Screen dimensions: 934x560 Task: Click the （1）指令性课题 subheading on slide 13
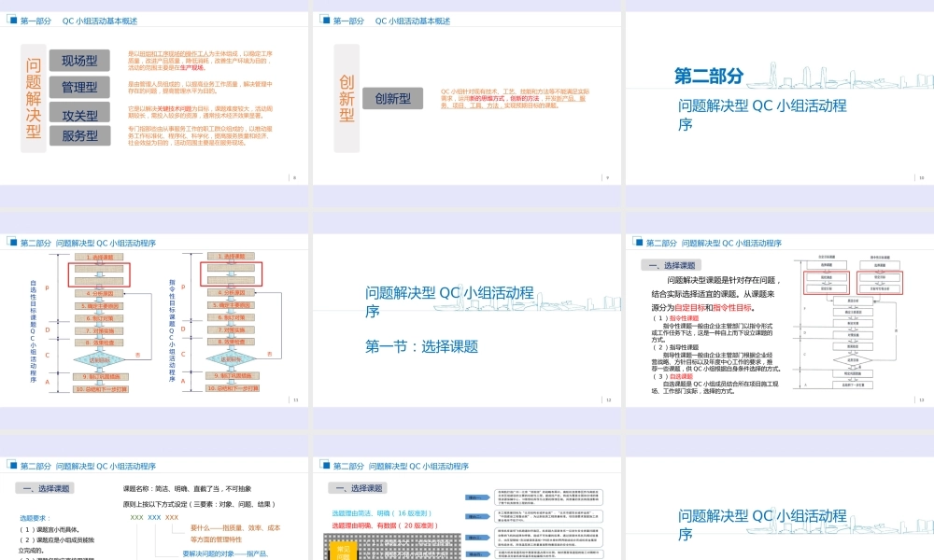pyautogui.click(x=676, y=318)
